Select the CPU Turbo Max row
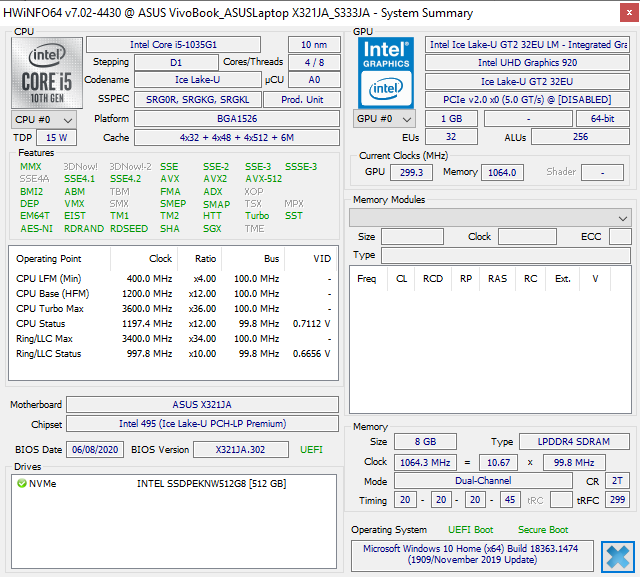The image size is (640, 577). click(x=49, y=309)
